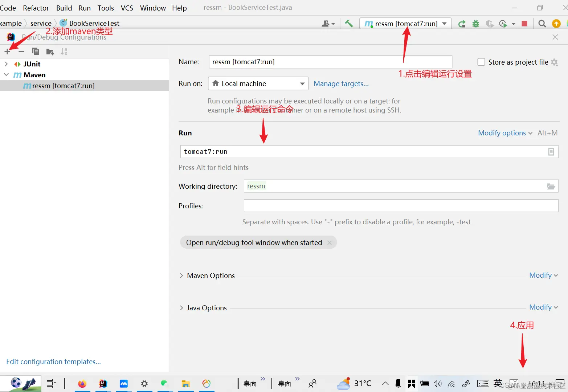Open gear settings next to Store as project file
Viewport: 568px width, 392px height.
pos(554,62)
